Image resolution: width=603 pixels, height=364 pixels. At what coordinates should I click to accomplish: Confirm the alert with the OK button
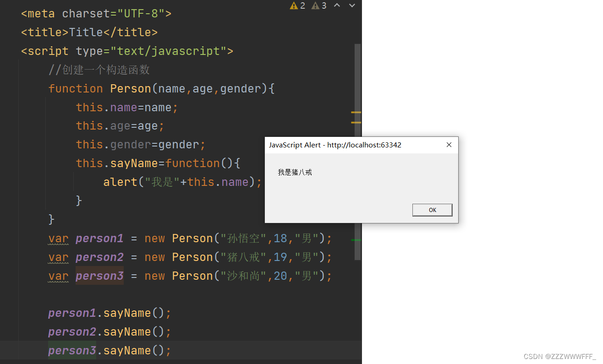click(x=432, y=210)
